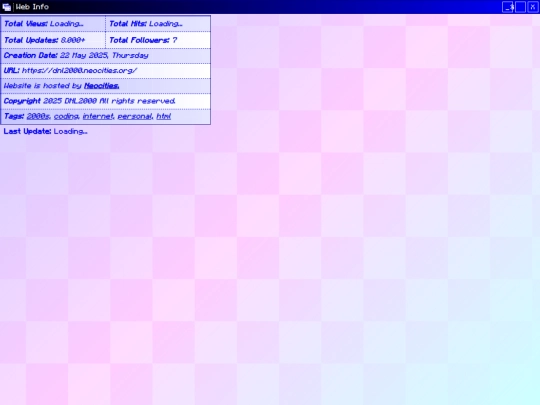The image size is (540, 405).
Task: Click the dnl2000.neocities.org URL text
Action: pos(80,71)
